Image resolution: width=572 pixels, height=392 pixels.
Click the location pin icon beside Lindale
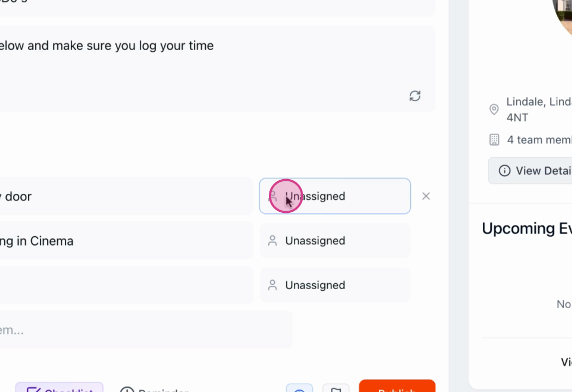[494, 109]
